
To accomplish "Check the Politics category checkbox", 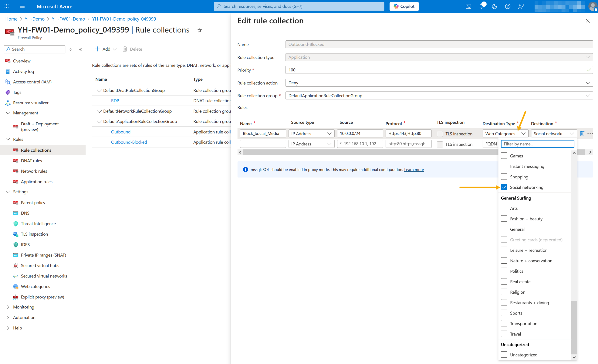I will click(504, 271).
